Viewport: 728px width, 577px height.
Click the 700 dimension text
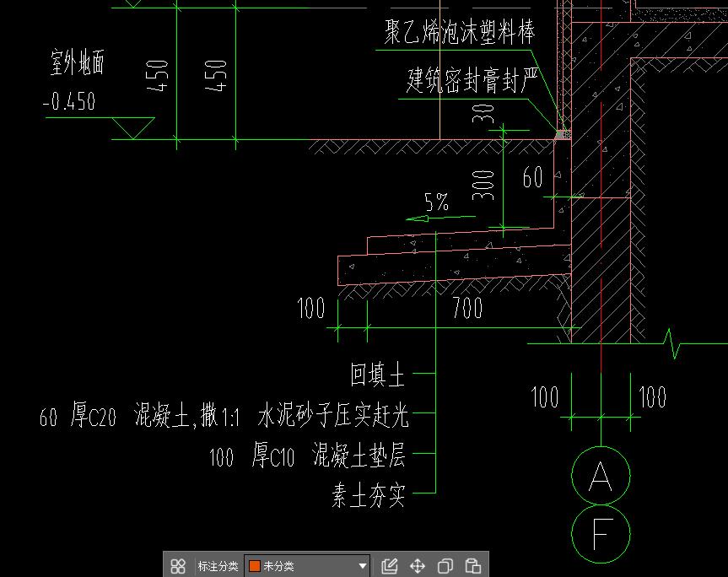click(x=467, y=308)
